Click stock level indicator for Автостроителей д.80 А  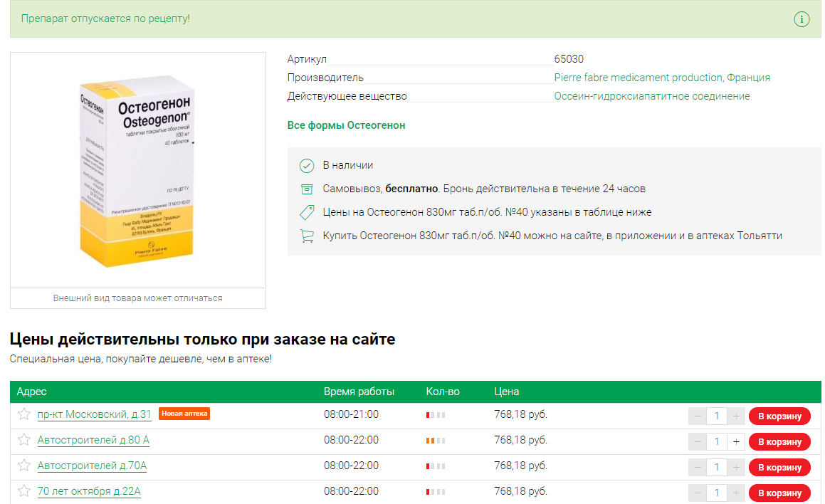(435, 441)
